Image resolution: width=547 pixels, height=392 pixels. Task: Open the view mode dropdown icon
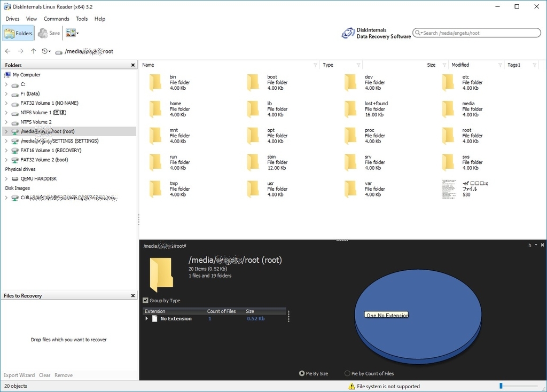(72, 33)
